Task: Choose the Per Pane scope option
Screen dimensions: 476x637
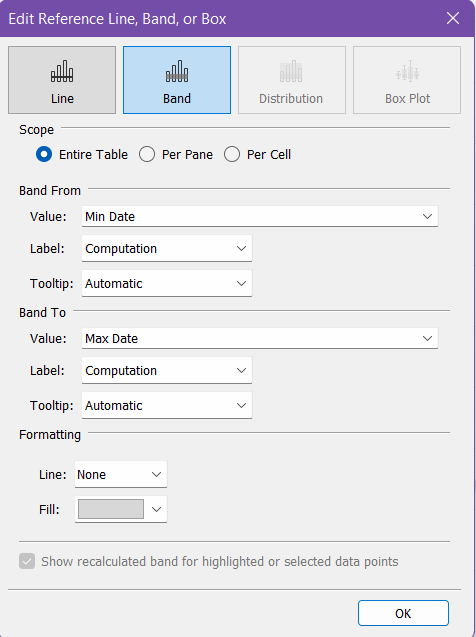Action: point(147,154)
